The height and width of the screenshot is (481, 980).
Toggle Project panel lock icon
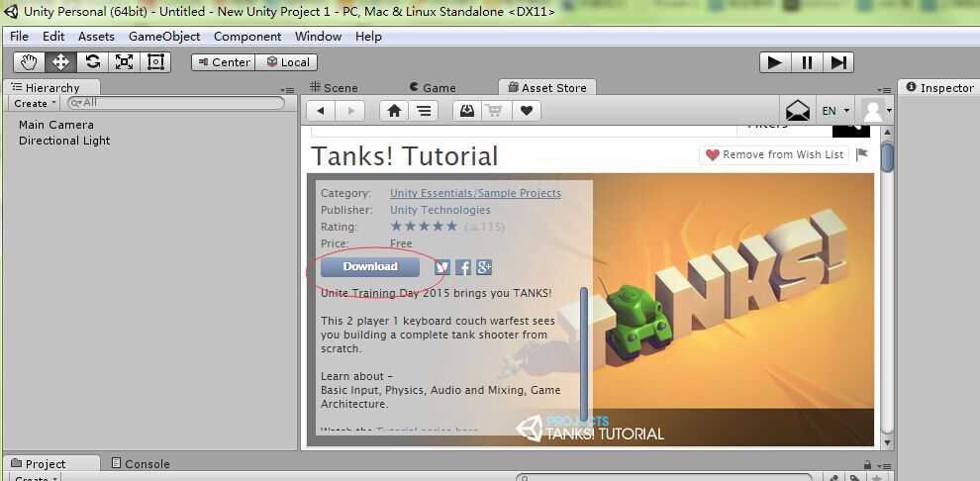[x=867, y=465]
